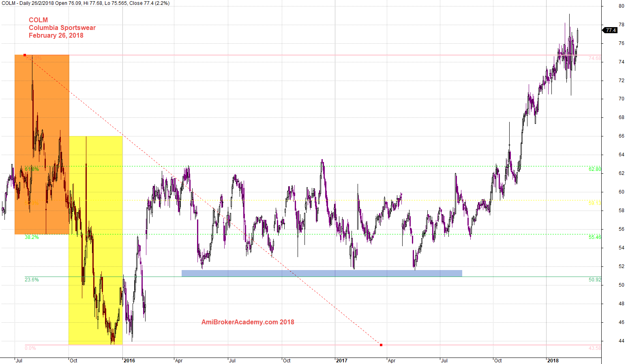Click the 74.68 Fibonacci price value
The image size is (626, 364).
595,58
